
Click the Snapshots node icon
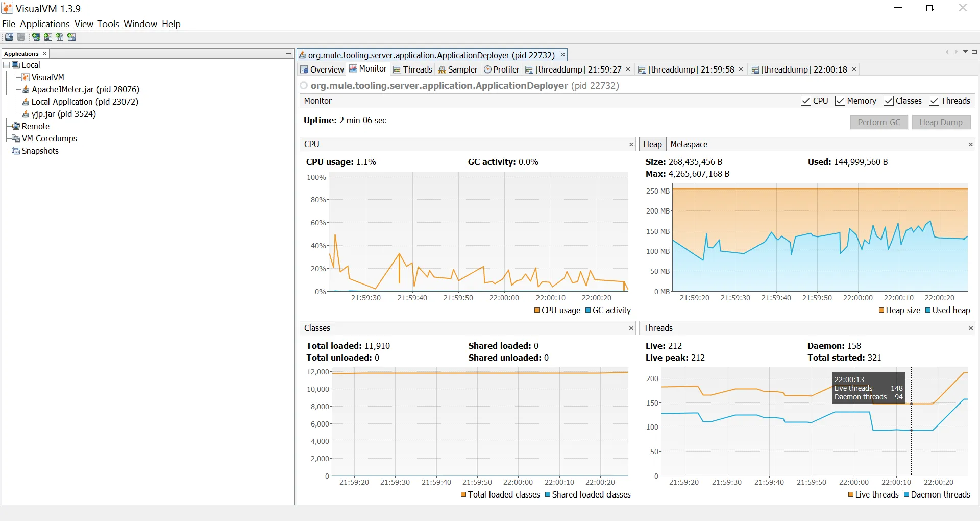[x=16, y=151]
